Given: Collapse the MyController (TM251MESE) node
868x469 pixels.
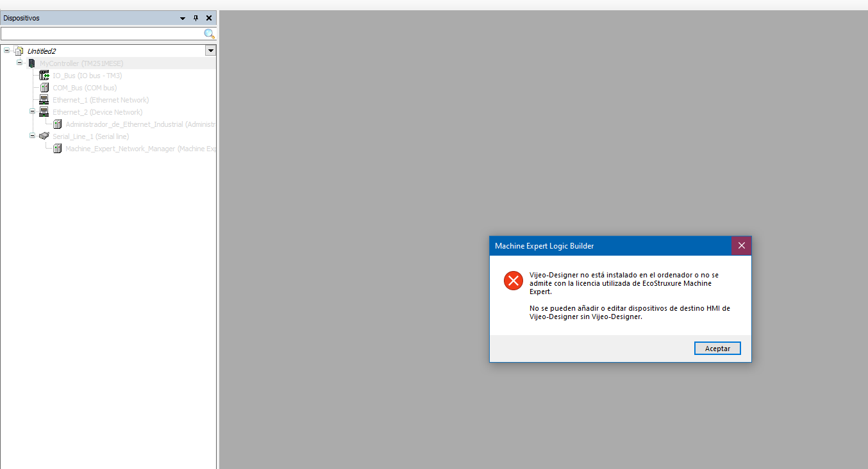Looking at the screenshot, I should [x=20, y=63].
